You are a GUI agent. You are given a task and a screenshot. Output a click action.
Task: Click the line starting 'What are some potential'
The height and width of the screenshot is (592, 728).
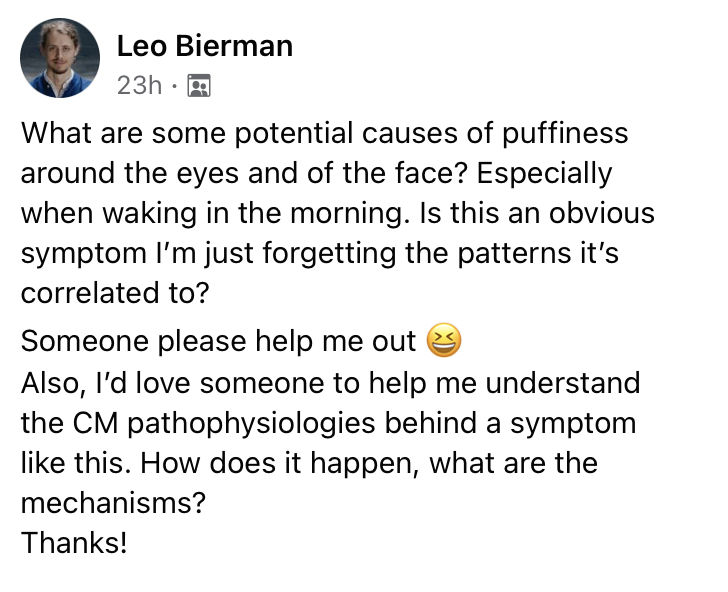click(325, 133)
